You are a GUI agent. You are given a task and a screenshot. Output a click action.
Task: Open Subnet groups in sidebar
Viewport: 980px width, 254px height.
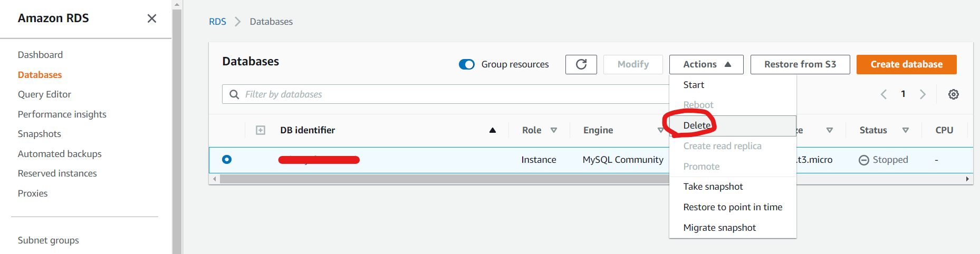point(48,240)
